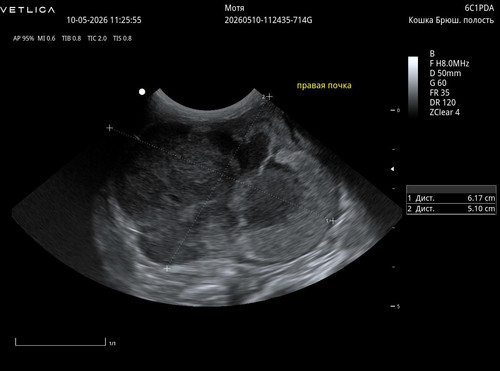Click the measurement results panel header
Viewport: 500px width, 371px height.
pos(451,189)
